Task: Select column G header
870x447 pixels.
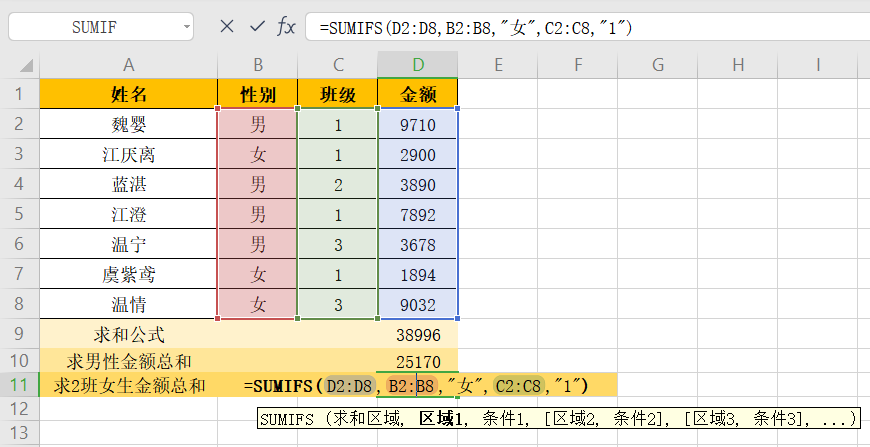Action: click(657, 65)
